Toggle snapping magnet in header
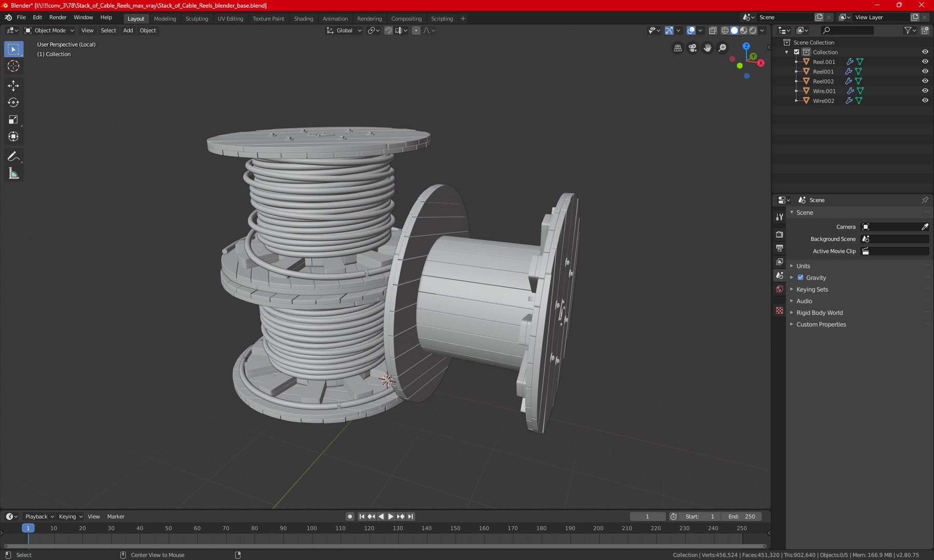 tap(388, 31)
